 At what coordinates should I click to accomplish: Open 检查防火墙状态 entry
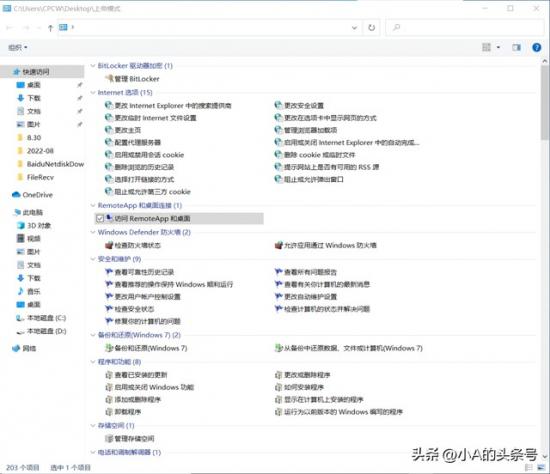[133, 245]
